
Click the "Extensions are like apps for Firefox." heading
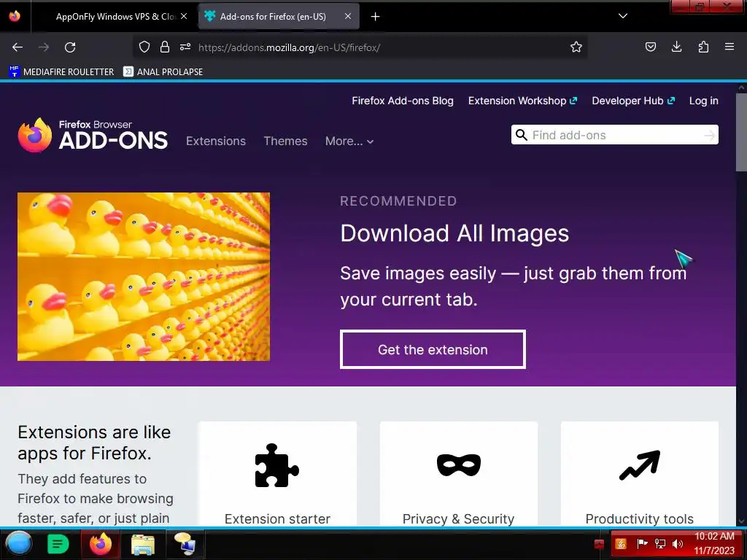pos(94,443)
